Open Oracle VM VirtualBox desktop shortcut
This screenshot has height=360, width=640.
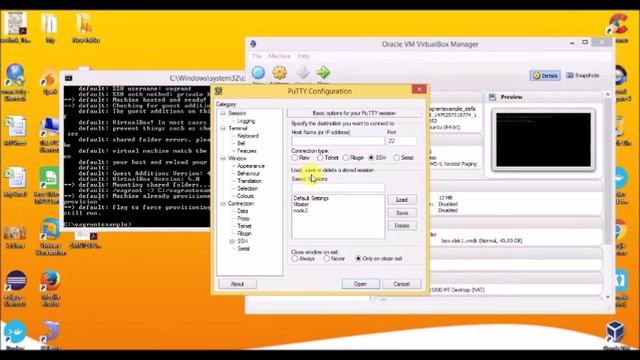(615, 335)
